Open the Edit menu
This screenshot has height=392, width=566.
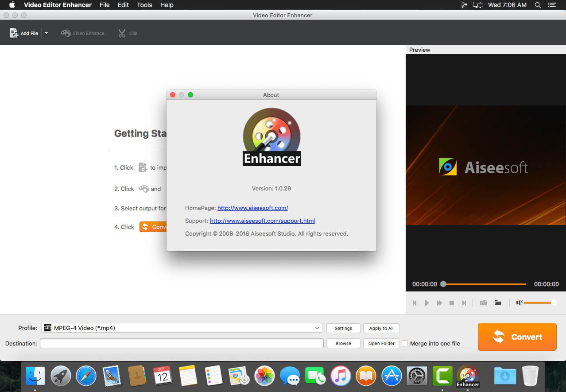(123, 5)
